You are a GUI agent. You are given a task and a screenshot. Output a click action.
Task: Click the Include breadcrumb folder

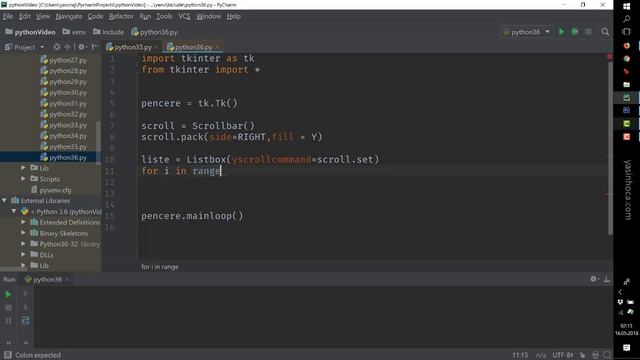[108, 32]
